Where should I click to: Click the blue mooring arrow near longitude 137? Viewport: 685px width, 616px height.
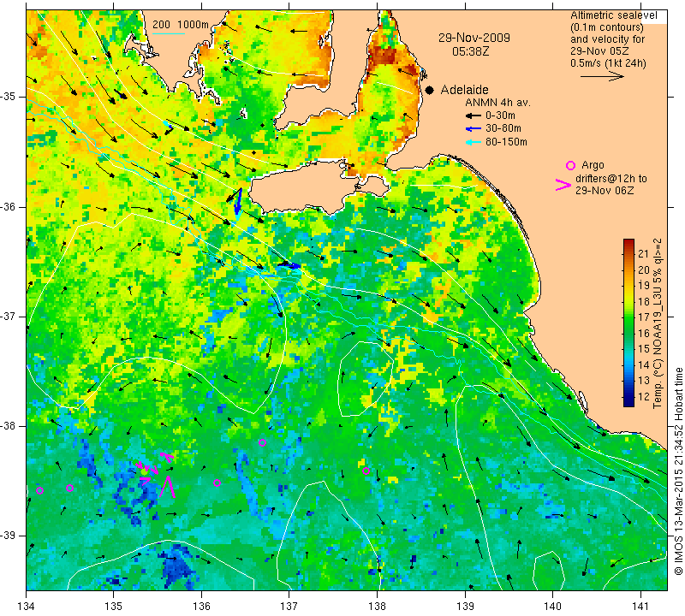tap(289, 265)
